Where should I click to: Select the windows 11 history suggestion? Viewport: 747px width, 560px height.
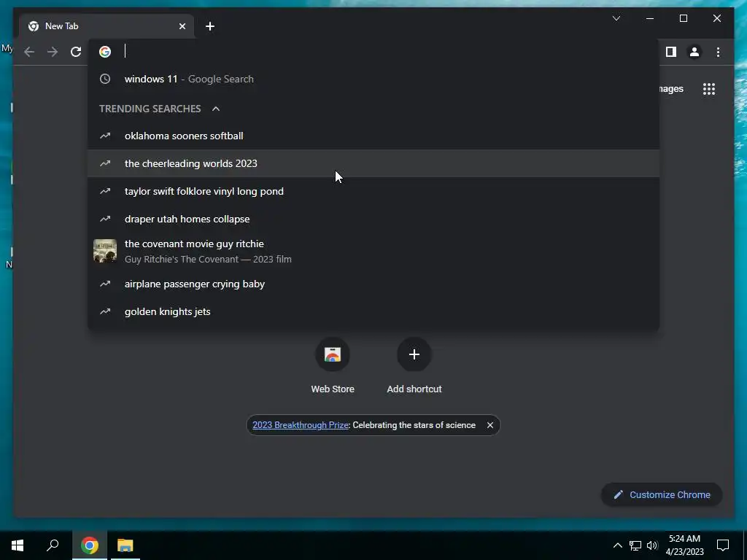(x=373, y=79)
